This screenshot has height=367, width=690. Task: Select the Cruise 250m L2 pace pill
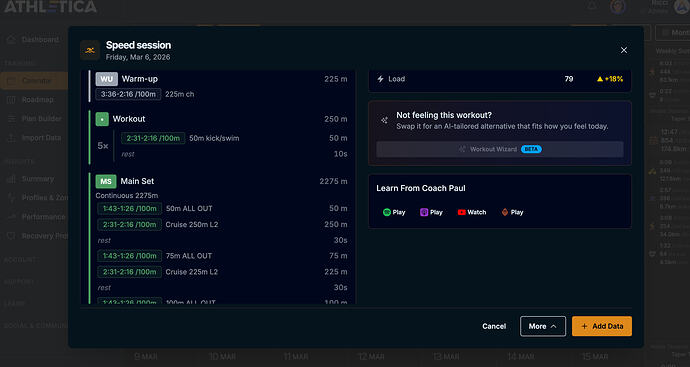pyautogui.click(x=129, y=224)
